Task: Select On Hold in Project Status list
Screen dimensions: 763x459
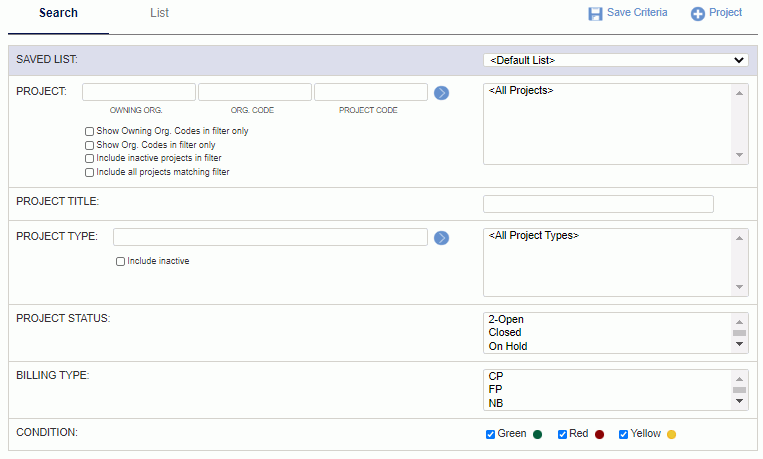Action: point(508,346)
